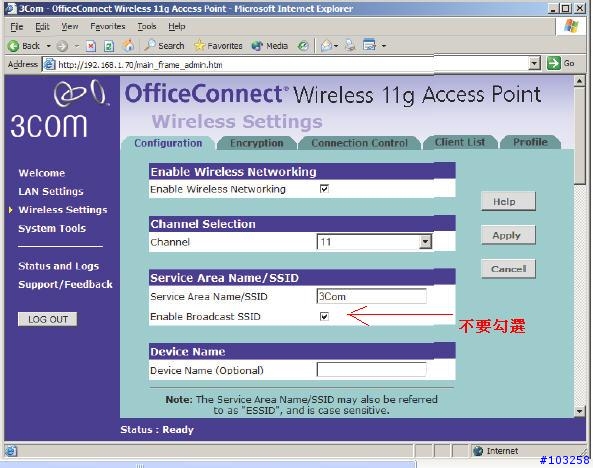
Task: Click the page icon in the address bar
Action: click(49, 64)
